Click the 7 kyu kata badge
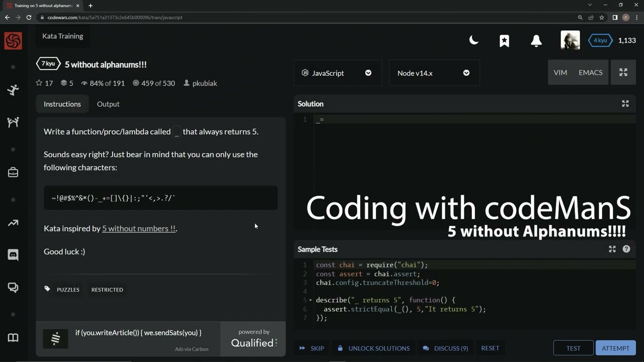644x362 pixels. (48, 64)
